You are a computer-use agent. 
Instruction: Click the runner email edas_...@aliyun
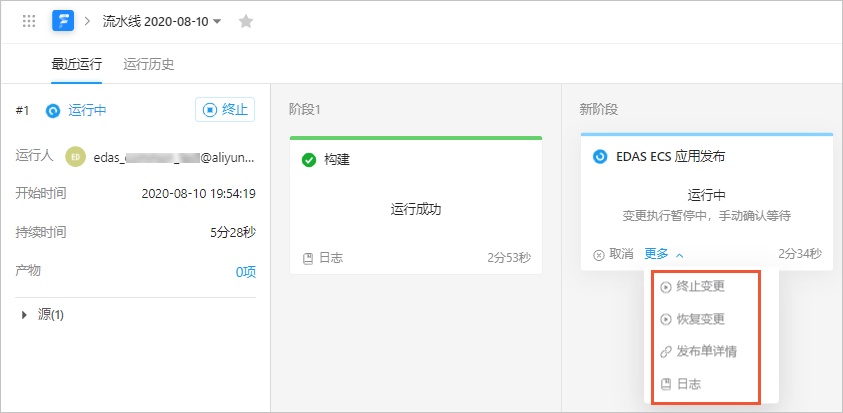[x=174, y=158]
